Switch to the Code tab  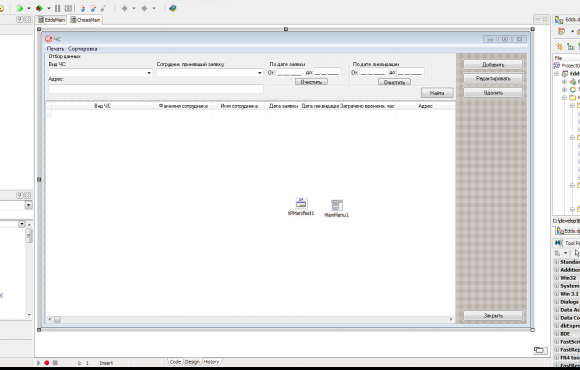coord(175,362)
